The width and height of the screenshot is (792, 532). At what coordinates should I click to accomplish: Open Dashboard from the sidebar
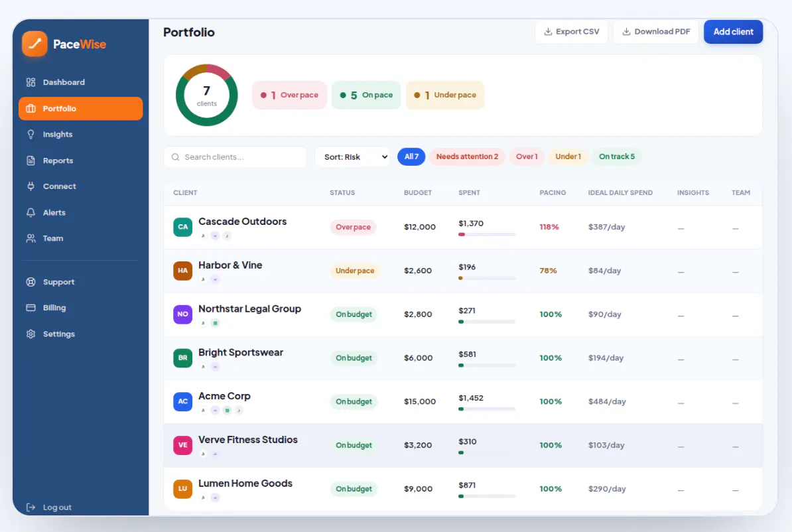coord(80,82)
